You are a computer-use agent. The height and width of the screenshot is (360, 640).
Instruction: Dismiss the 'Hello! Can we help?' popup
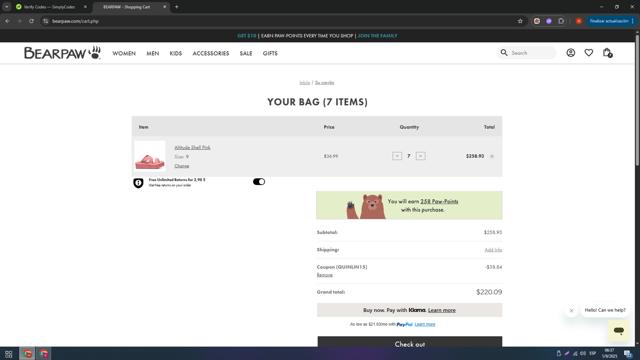[571, 311]
